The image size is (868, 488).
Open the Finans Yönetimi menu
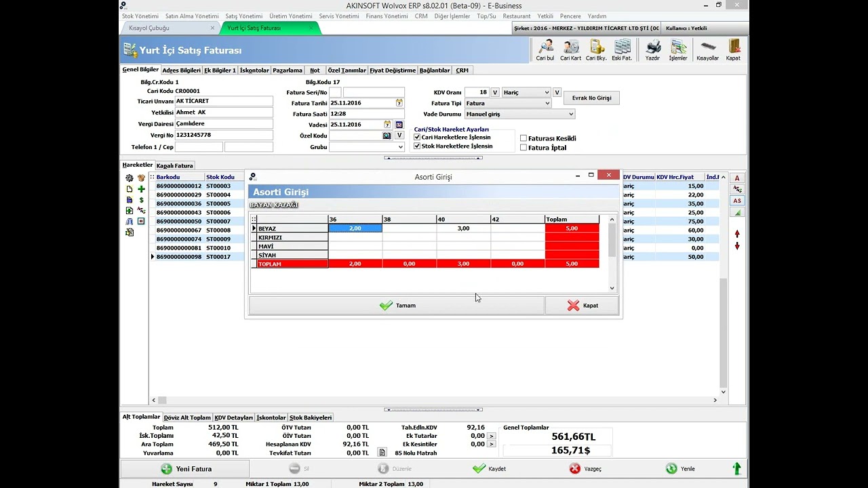click(387, 16)
